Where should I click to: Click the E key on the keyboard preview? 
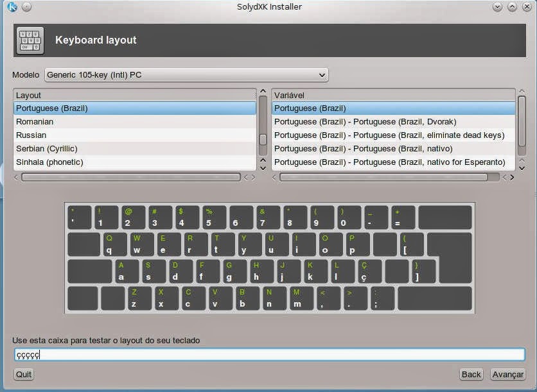coord(169,244)
